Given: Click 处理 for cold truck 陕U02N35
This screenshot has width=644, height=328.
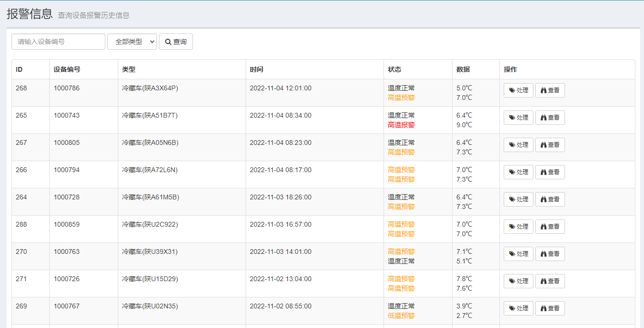Looking at the screenshot, I should coord(518,308).
